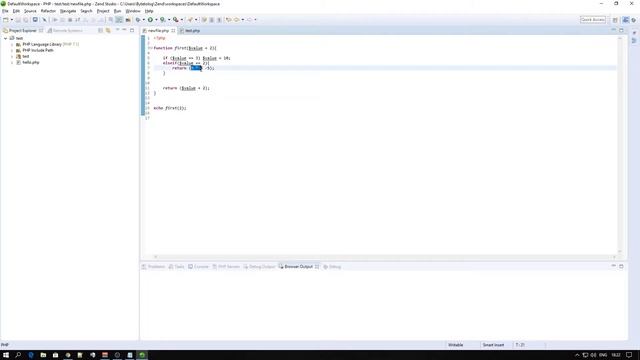The height and width of the screenshot is (360, 640).
Task: Expand PHP Include Path node
Action: tap(12, 50)
